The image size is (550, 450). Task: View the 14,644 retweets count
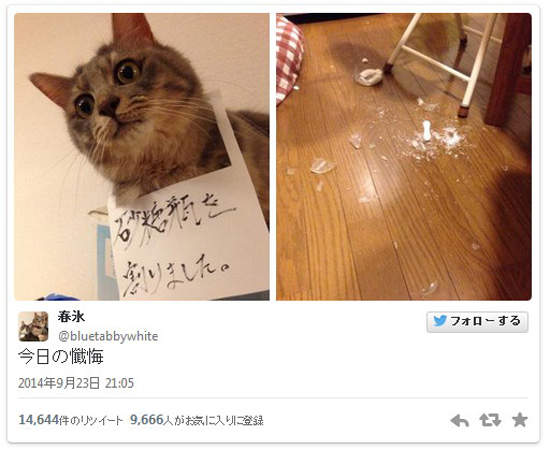39,420
